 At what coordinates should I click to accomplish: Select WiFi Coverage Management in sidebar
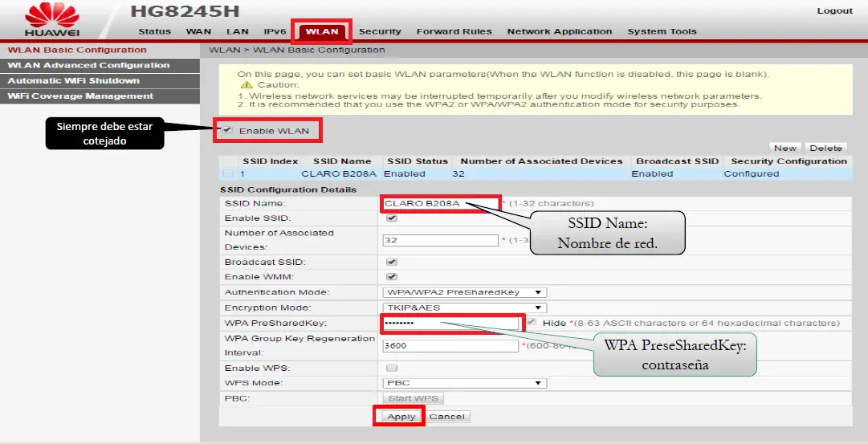click(x=100, y=96)
